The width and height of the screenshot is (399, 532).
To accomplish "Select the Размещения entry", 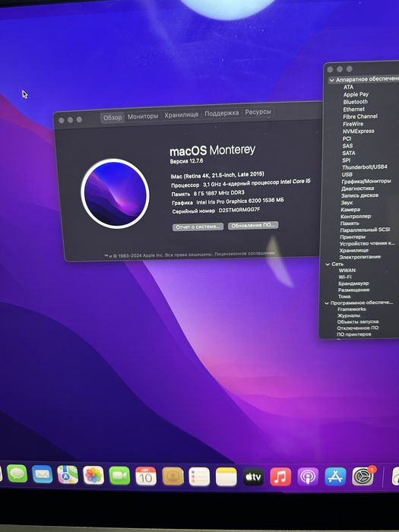I will pyautogui.click(x=353, y=290).
